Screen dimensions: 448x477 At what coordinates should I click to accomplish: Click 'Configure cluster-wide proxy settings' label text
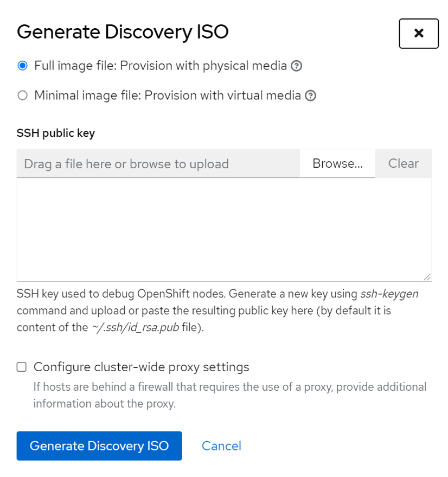click(x=141, y=367)
